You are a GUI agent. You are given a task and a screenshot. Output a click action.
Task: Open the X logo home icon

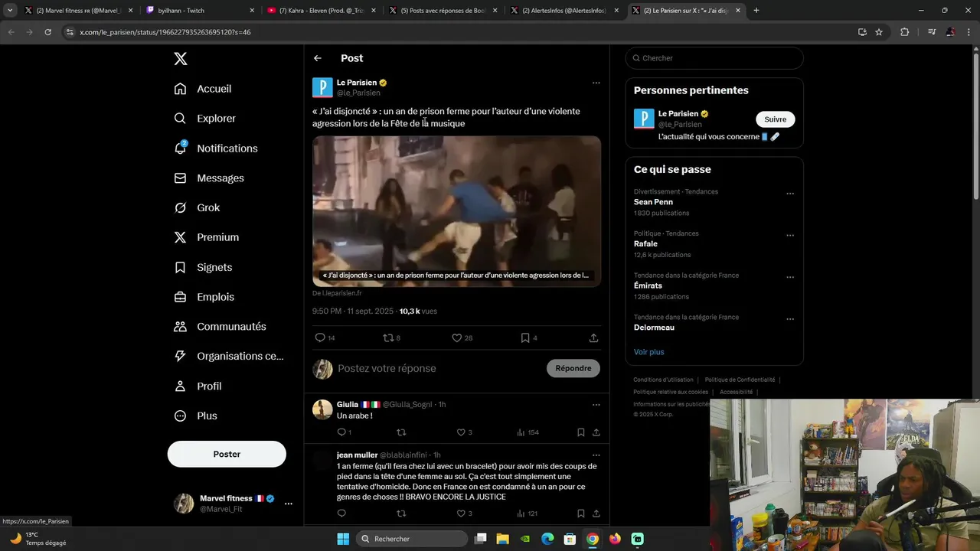pyautogui.click(x=181, y=59)
